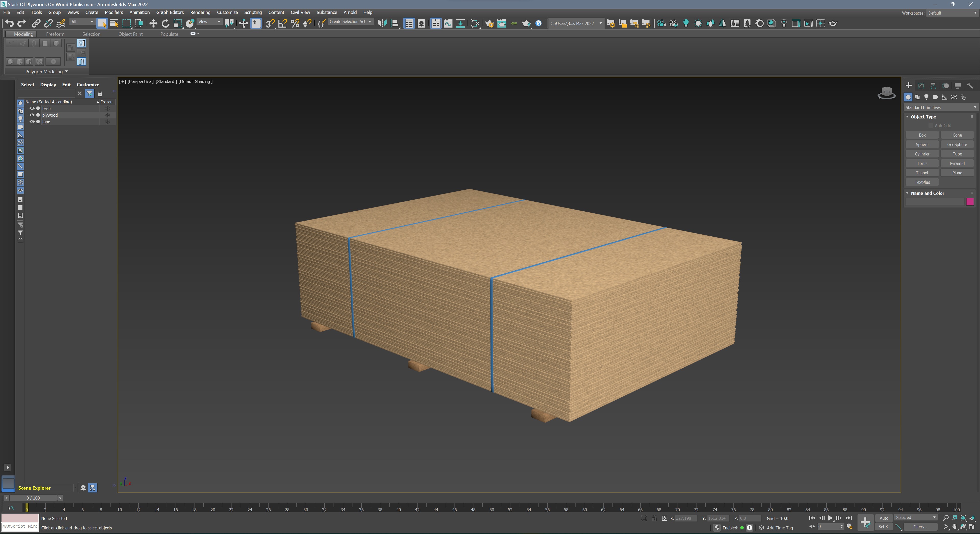
Task: Open the Create command panel tab
Action: [909, 86]
